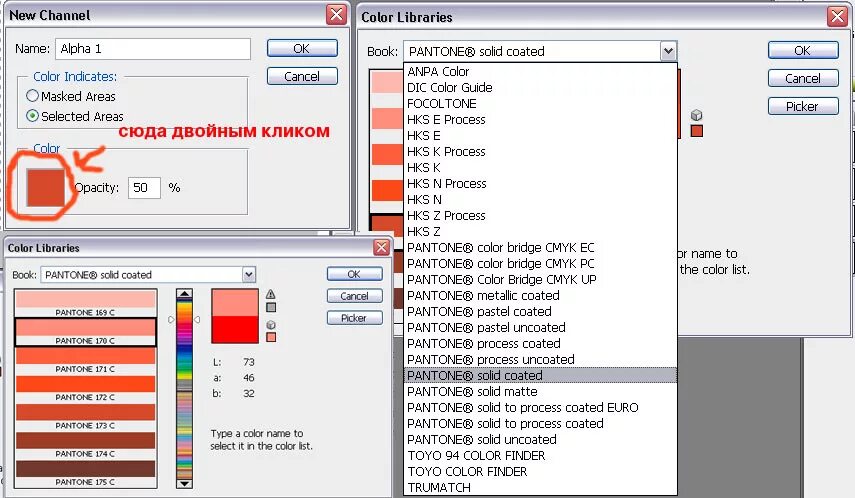
Task: Pick PANTONE pastel coated
Action: [540, 311]
